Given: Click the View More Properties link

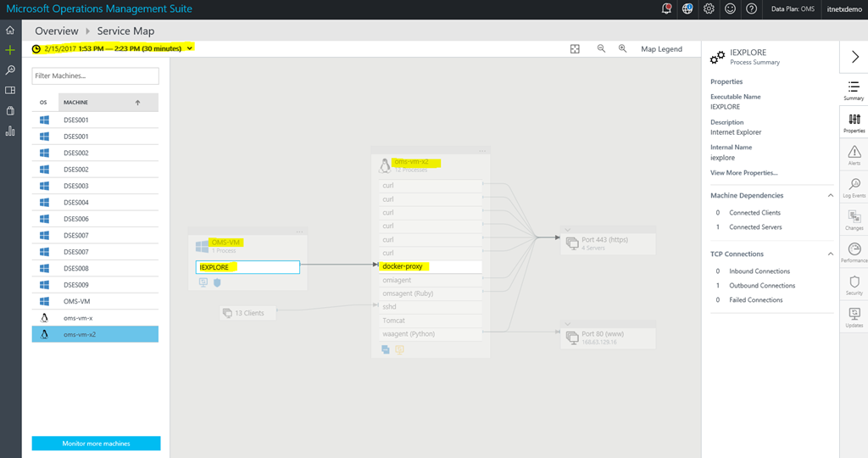Looking at the screenshot, I should pyautogui.click(x=743, y=173).
